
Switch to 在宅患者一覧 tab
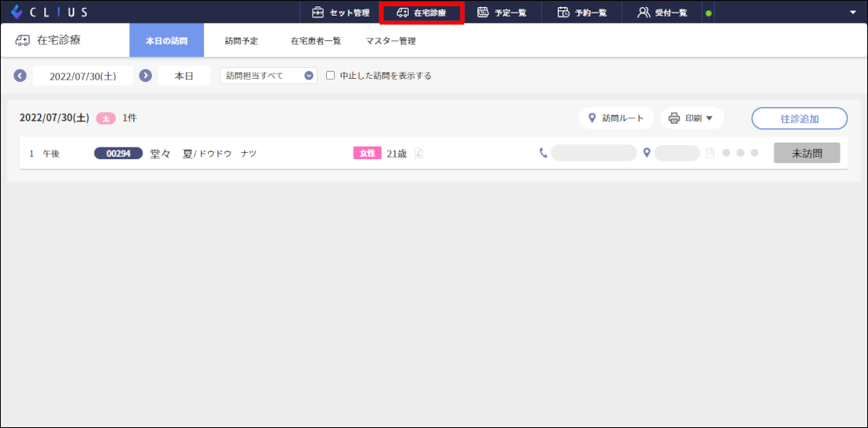click(x=316, y=40)
